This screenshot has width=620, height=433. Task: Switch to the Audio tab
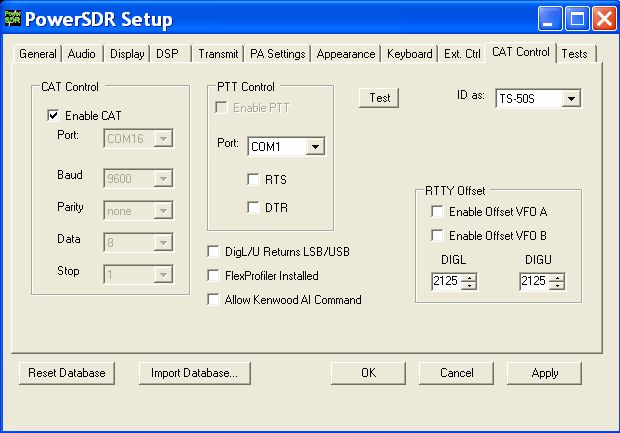coord(83,54)
